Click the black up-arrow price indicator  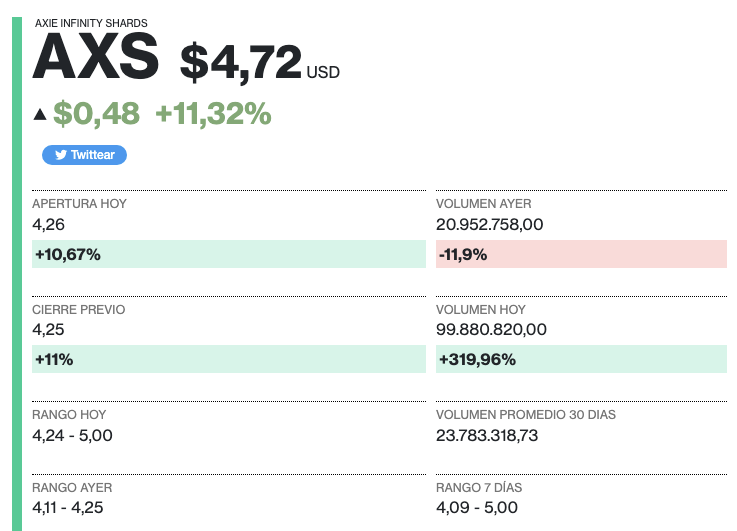(x=40, y=114)
